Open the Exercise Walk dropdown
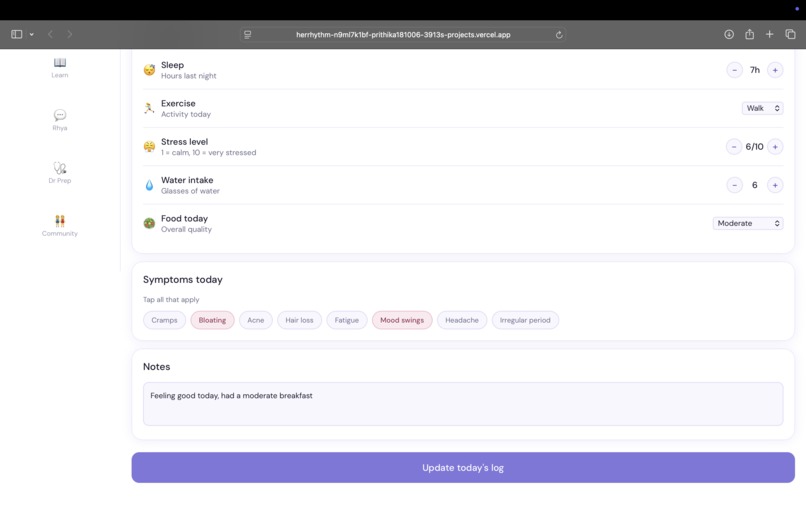This screenshot has height=524, width=806. click(762, 108)
